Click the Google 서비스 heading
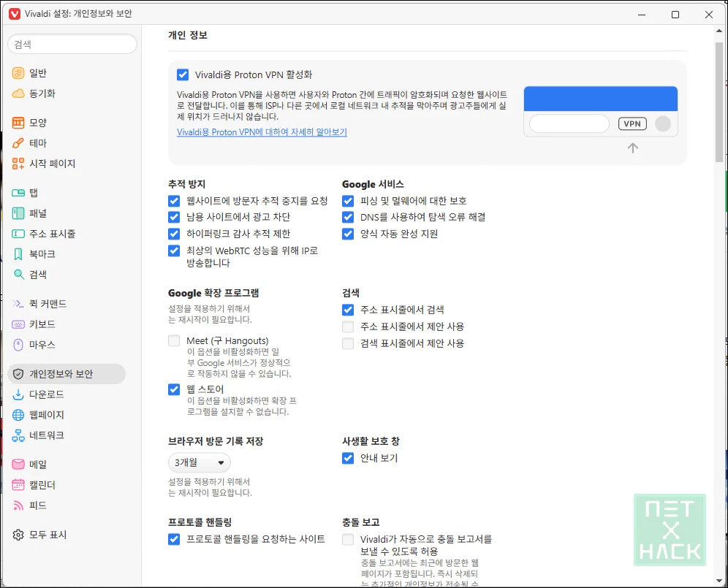 [x=373, y=184]
